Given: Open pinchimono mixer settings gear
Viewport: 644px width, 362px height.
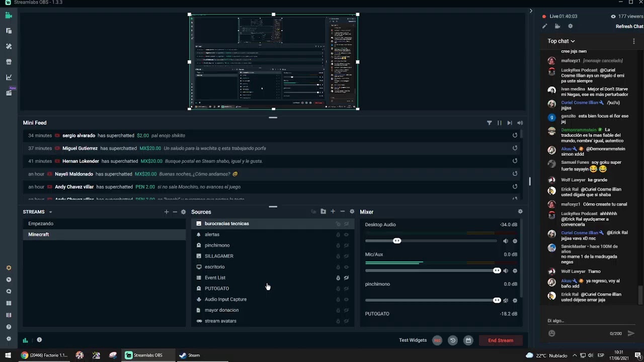Looking at the screenshot, I should [515, 300].
